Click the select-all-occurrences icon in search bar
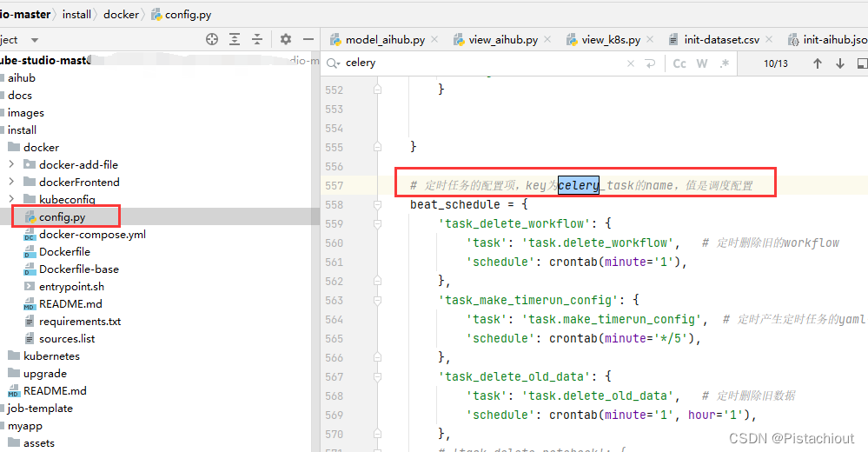 [x=862, y=63]
